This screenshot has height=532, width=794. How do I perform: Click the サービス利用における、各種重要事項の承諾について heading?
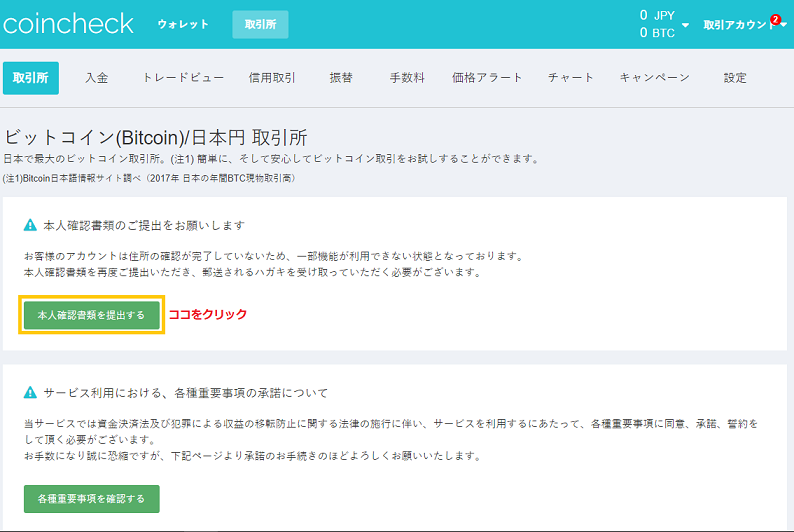click(185, 393)
